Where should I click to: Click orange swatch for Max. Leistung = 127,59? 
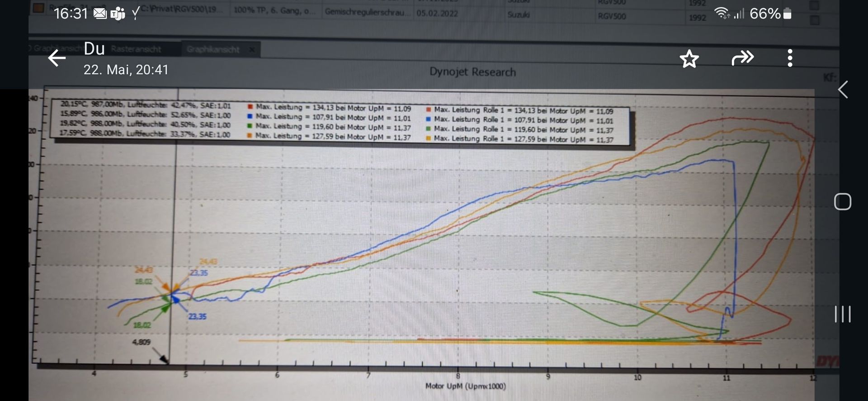(x=249, y=136)
